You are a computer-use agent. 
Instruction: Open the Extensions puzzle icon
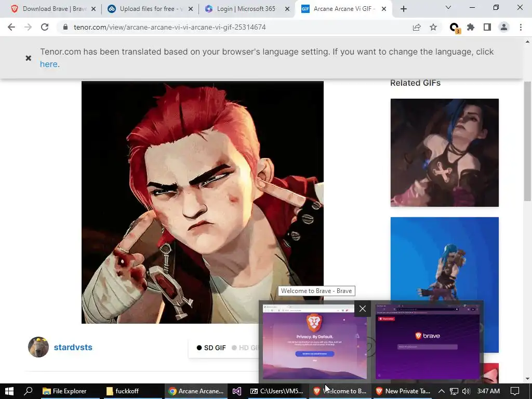pos(471,27)
